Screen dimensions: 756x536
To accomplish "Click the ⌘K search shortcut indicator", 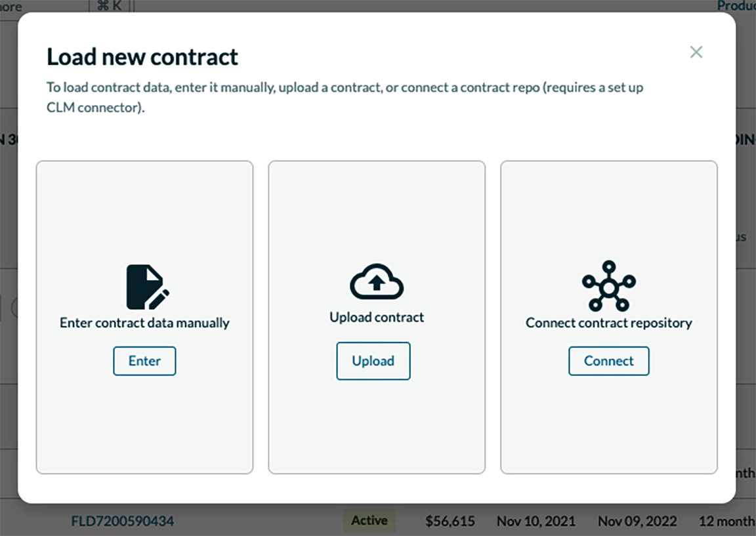I will click(109, 6).
